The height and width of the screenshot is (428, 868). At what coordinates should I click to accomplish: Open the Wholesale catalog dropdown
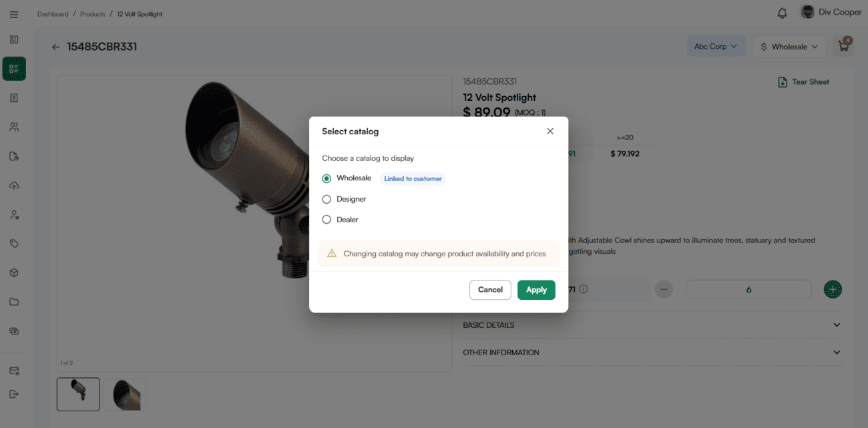point(789,47)
